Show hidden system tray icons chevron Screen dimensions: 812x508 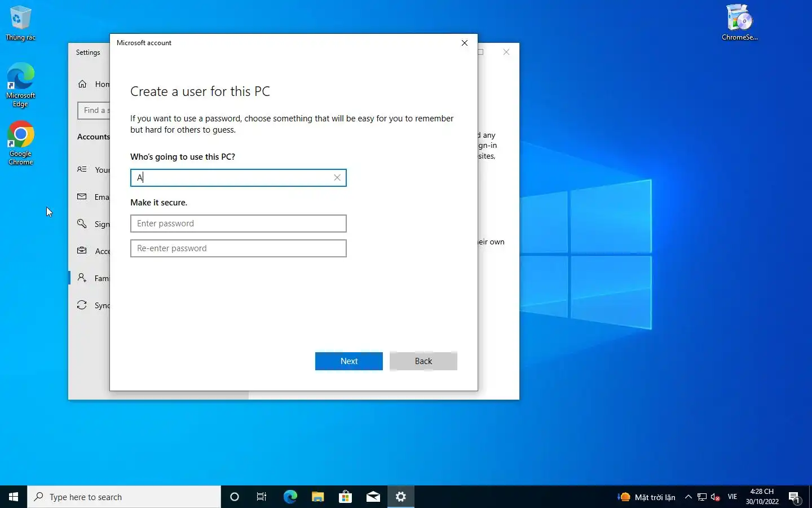click(x=688, y=497)
